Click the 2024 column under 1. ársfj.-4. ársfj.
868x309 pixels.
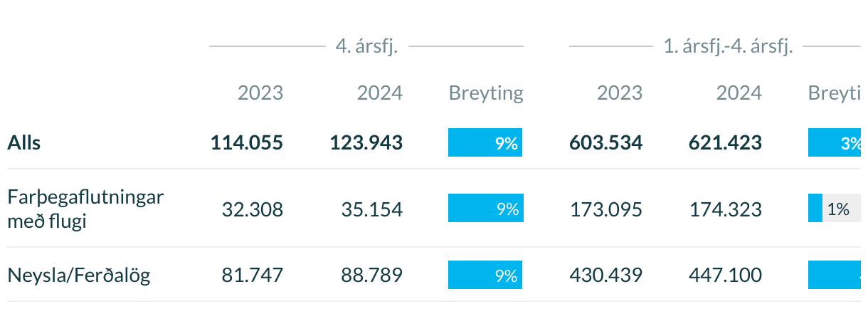739,93
